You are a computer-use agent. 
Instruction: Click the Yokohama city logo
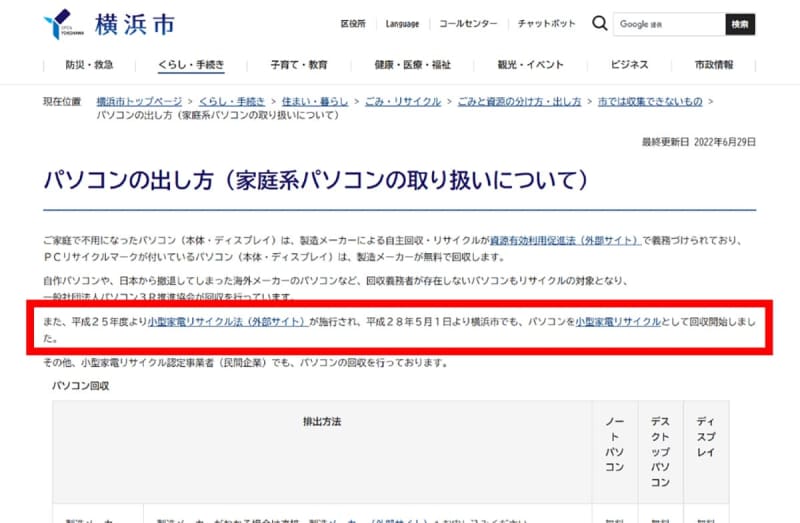[109, 22]
